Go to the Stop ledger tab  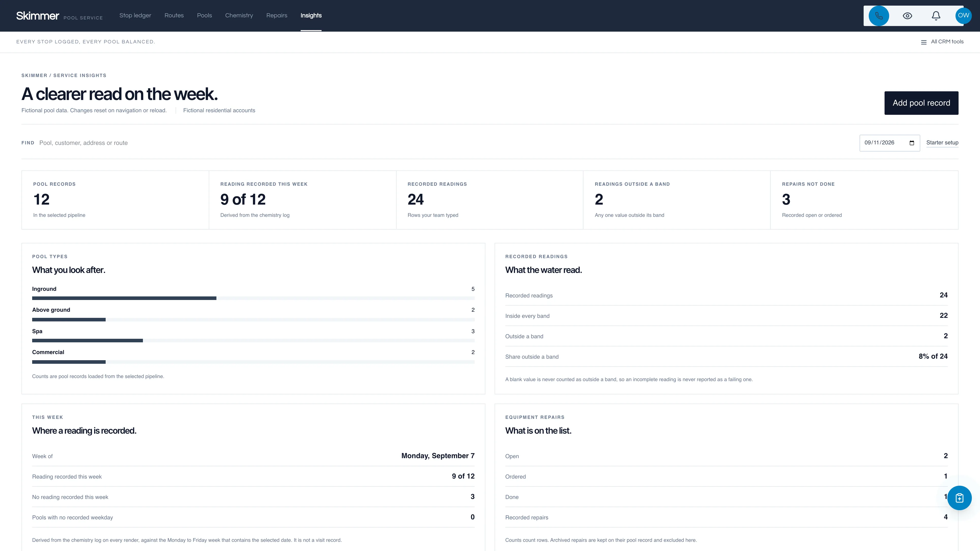click(135, 16)
